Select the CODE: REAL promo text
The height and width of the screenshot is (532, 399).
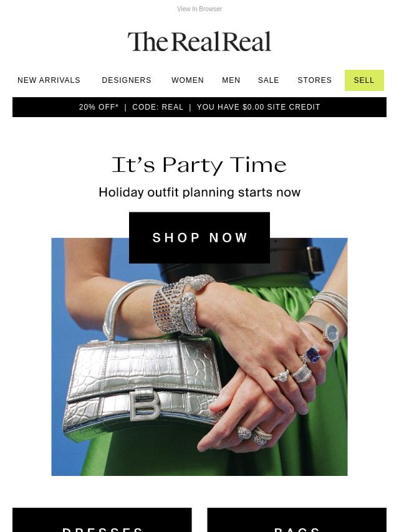point(158,107)
